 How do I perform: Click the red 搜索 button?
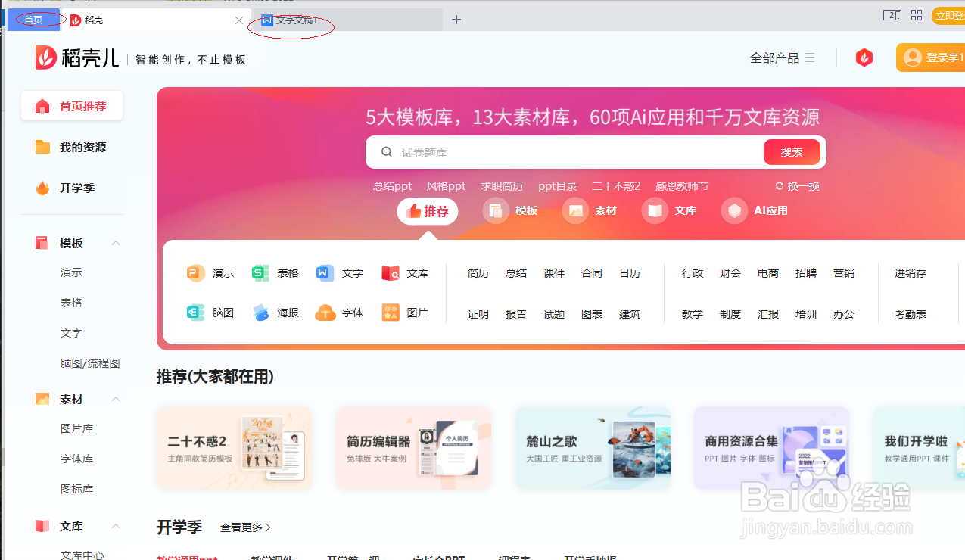792,152
